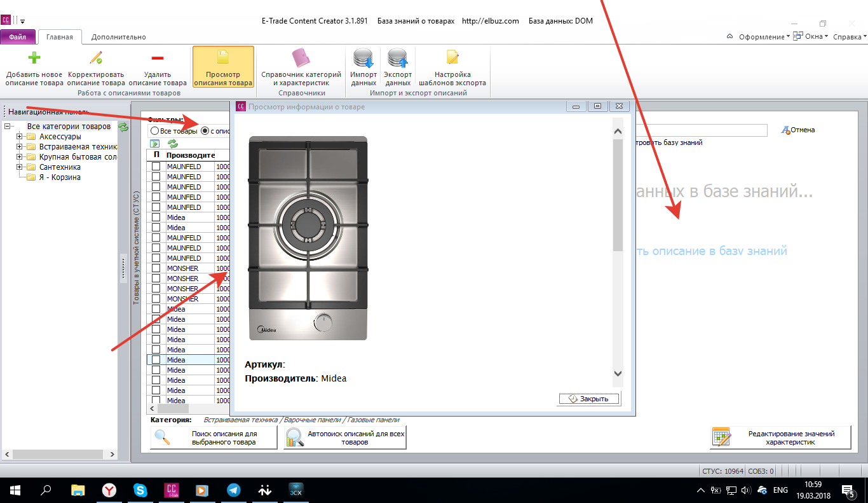Tick the checkbox of the first MONSHER row
Image resolution: width=868 pixels, height=503 pixels.
tap(156, 268)
